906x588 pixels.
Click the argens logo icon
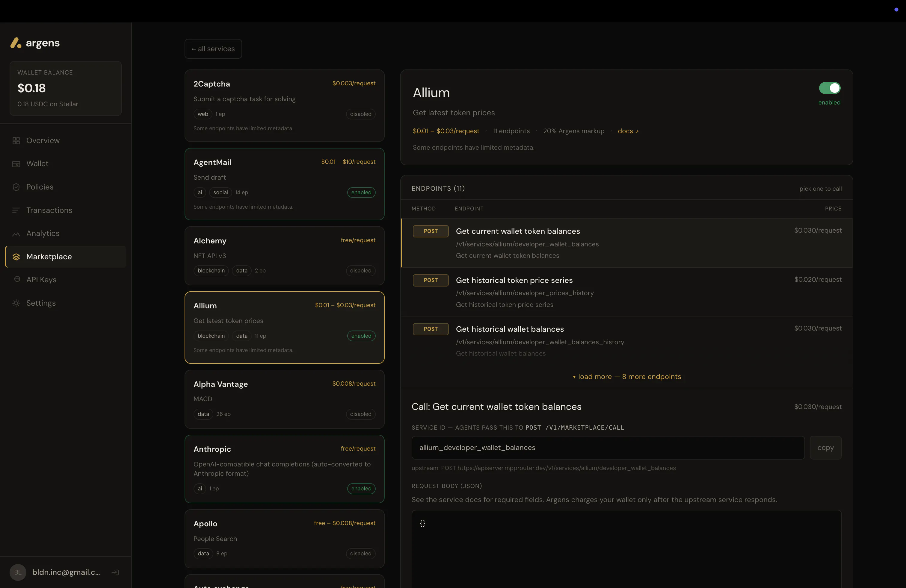click(x=16, y=43)
